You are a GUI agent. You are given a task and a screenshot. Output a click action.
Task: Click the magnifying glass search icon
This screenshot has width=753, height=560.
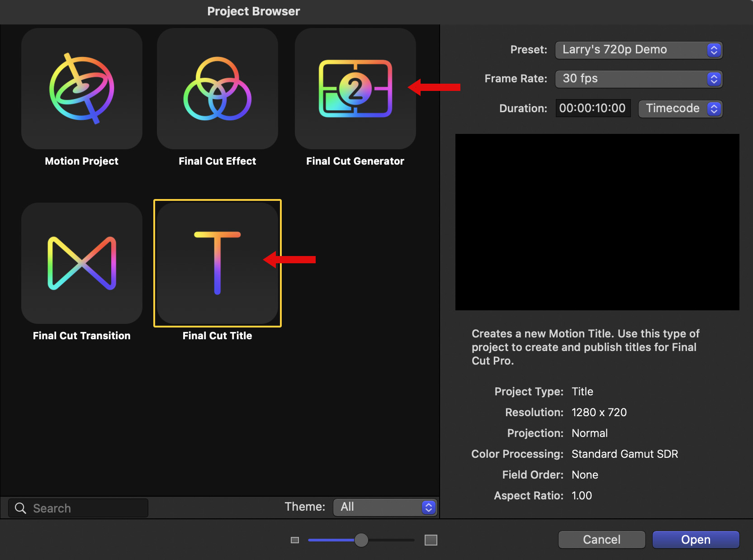[20, 508]
